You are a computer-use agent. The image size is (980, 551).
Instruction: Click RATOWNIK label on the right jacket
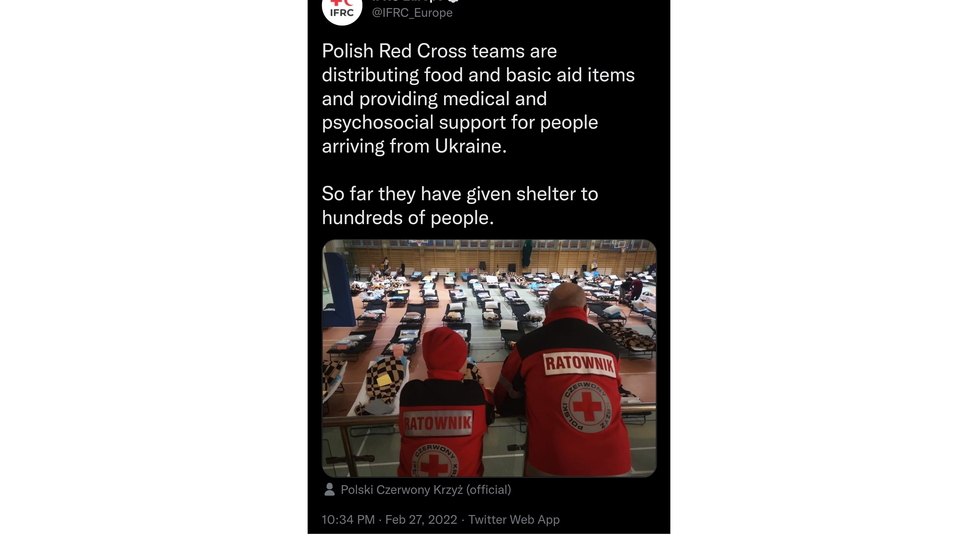pyautogui.click(x=580, y=365)
